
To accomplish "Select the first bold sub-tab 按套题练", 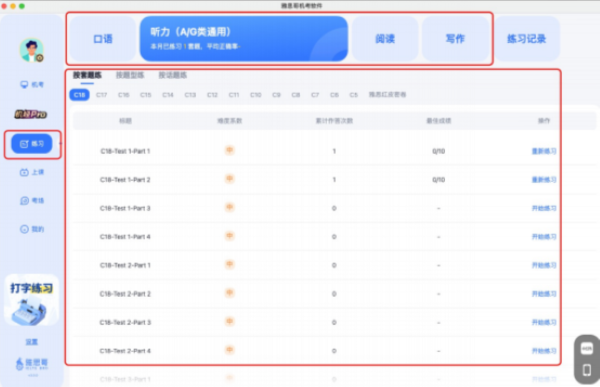I will coord(87,75).
